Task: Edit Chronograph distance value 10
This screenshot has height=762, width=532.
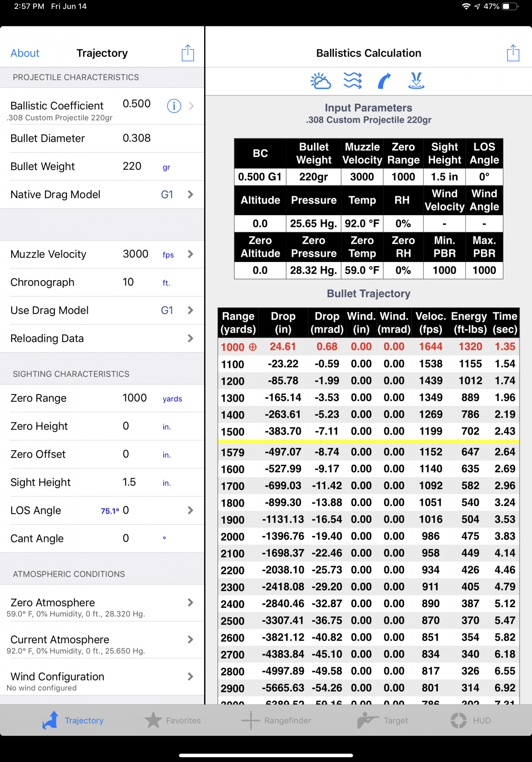Action: click(128, 282)
